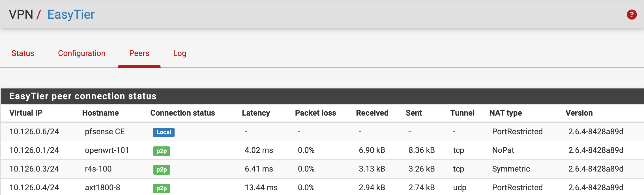Image resolution: width=644 pixels, height=195 pixels.
Task: Click the Packet loss column header
Action: click(315, 113)
